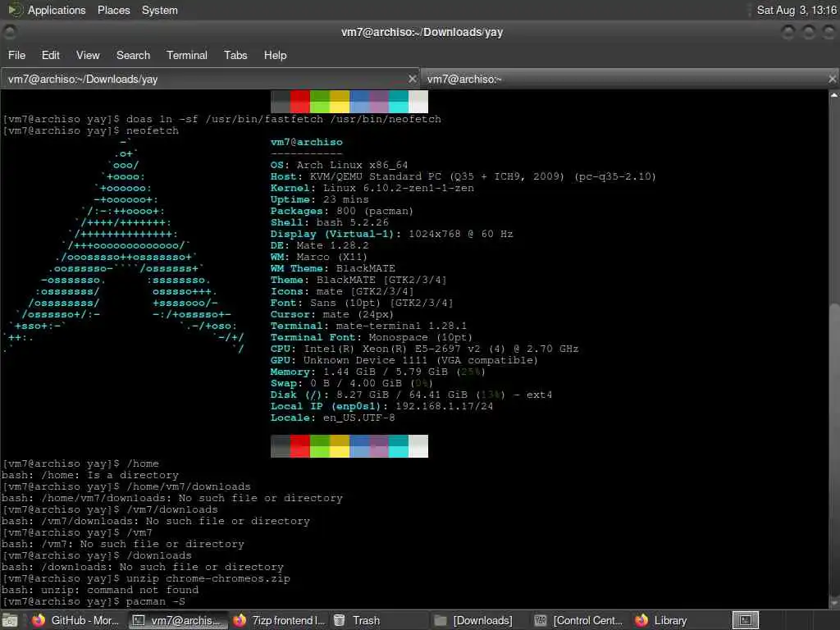
Task: Click the Kernel: Linux 6.10.2-zen1-1-zen line
Action: click(x=372, y=188)
